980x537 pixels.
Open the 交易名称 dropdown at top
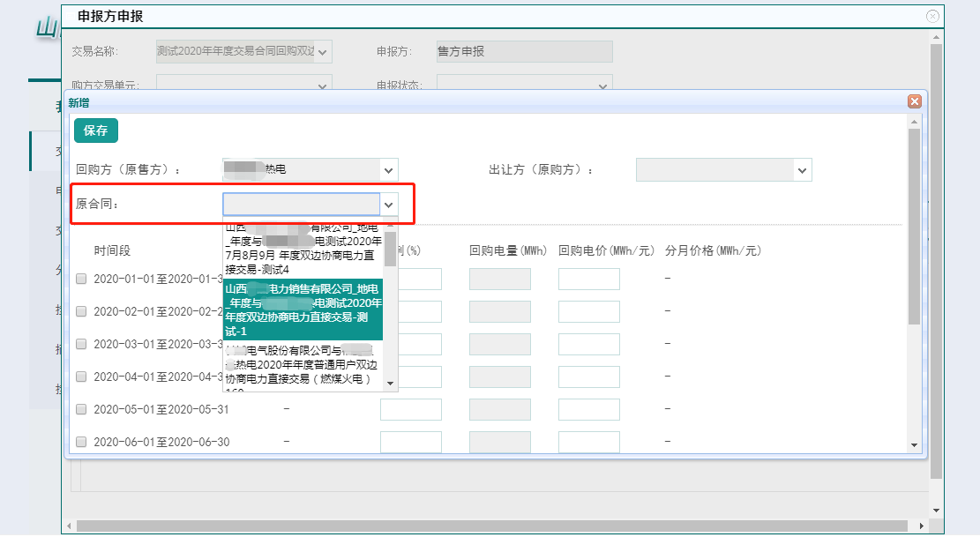point(323,52)
